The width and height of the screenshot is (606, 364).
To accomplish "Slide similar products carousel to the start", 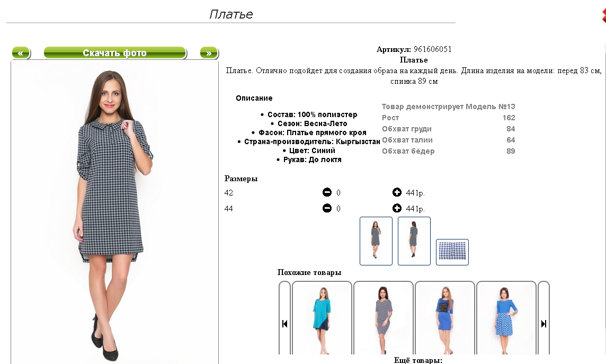I will (x=284, y=323).
